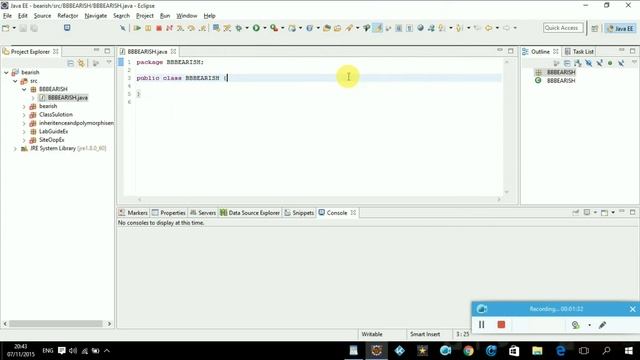640x360 pixels.
Task: Select BBBEARISH package declaration in Outline
Action: point(561,72)
